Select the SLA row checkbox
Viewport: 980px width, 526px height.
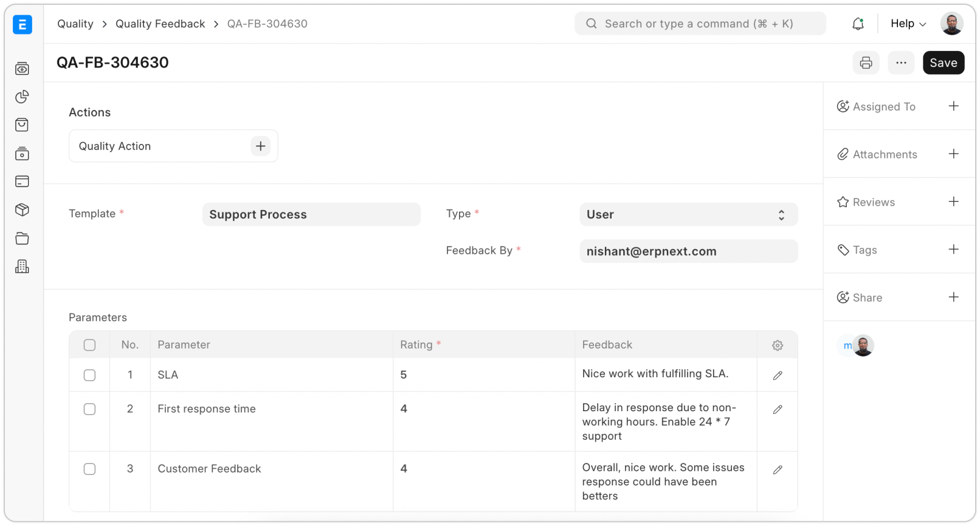tap(89, 375)
